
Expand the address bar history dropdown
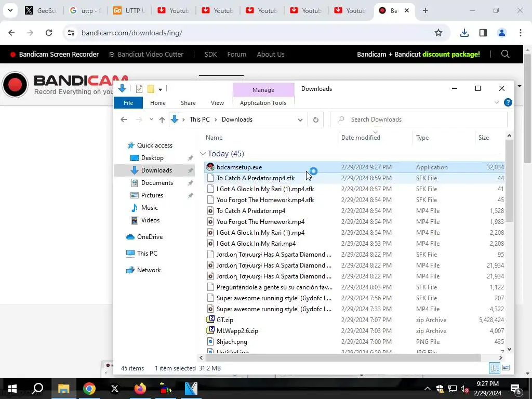click(x=300, y=120)
